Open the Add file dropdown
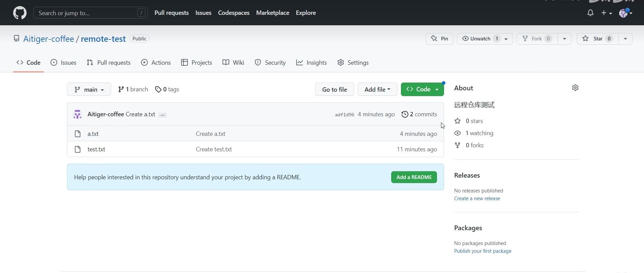This screenshot has width=644, height=273. (377, 89)
